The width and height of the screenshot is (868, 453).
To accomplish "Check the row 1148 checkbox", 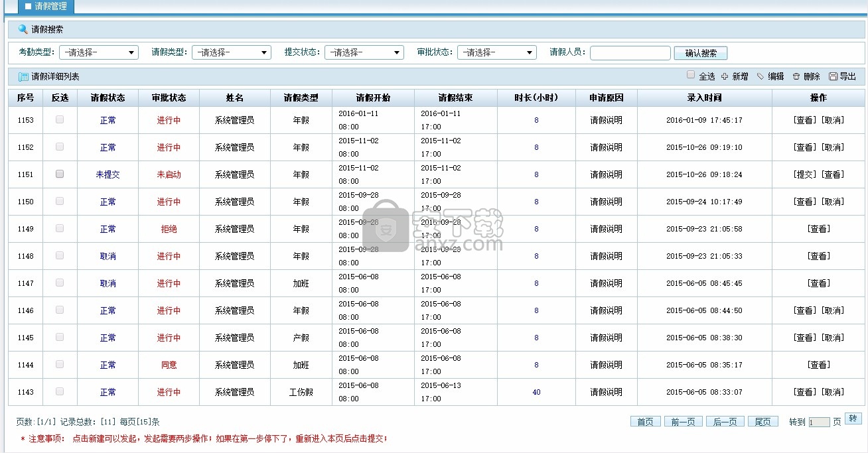I will 60,255.
